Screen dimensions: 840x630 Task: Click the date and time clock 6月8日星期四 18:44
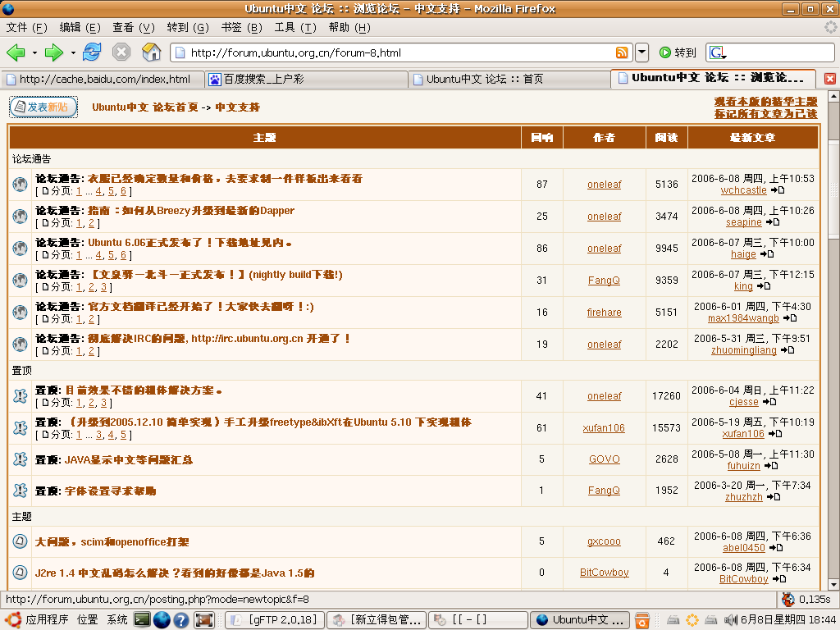(x=788, y=620)
